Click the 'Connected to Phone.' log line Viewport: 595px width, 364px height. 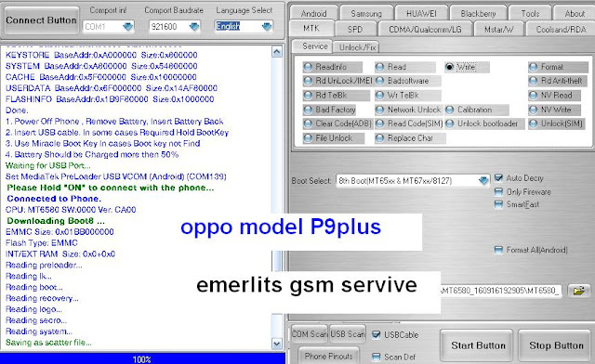click(x=54, y=199)
